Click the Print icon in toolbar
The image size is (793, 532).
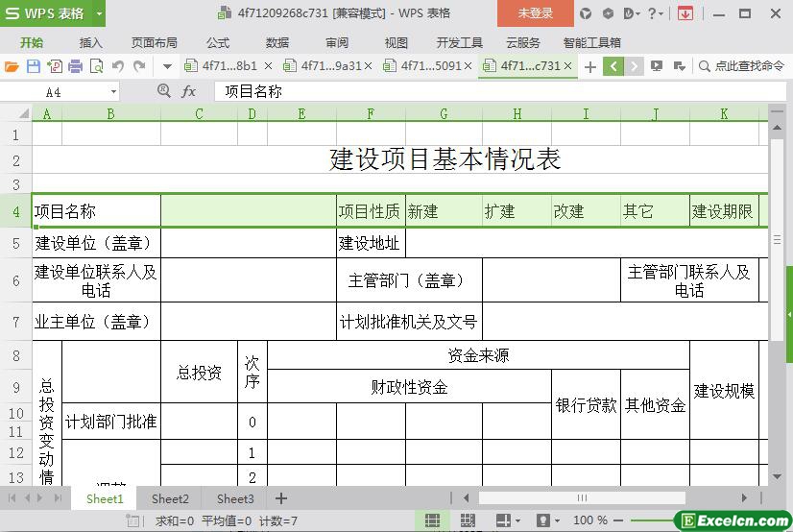75,66
